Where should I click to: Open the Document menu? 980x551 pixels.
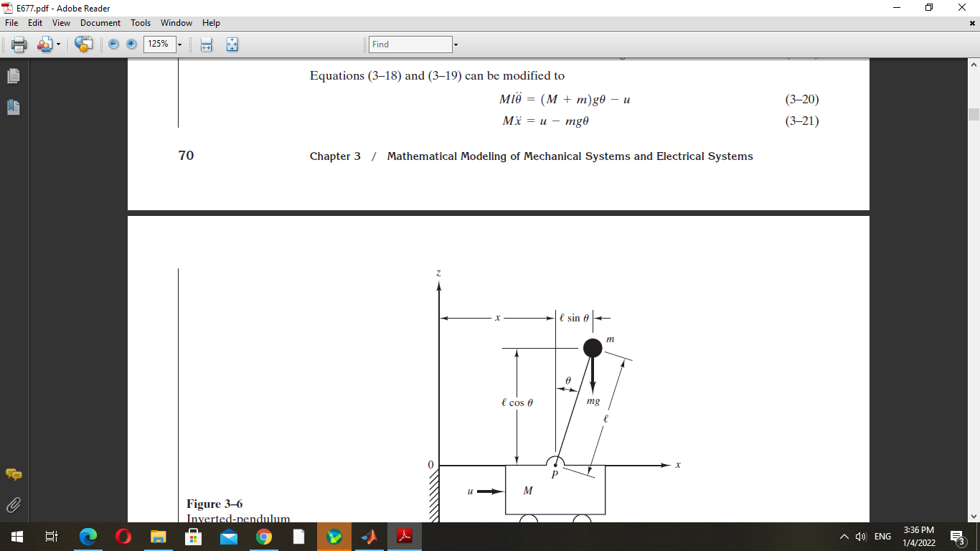100,22
